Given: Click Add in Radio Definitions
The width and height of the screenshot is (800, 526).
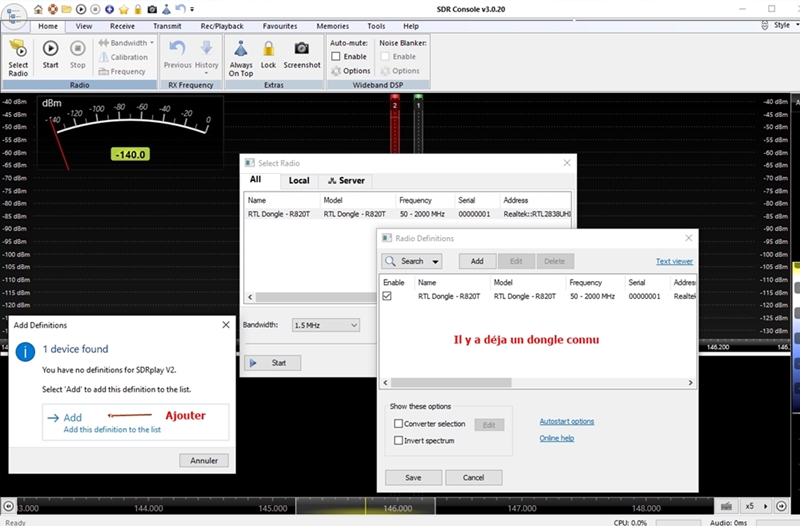Looking at the screenshot, I should click(x=477, y=261).
